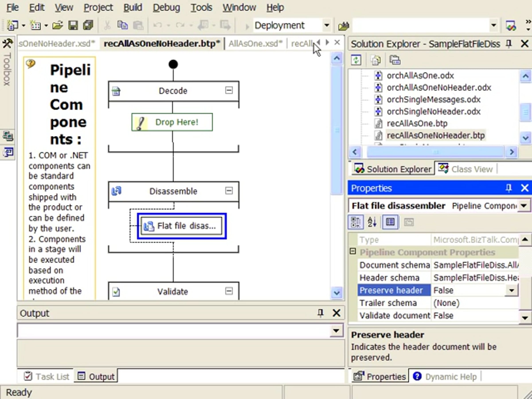Select the Flat file disassembler component
The height and width of the screenshot is (399, 532).
(182, 226)
